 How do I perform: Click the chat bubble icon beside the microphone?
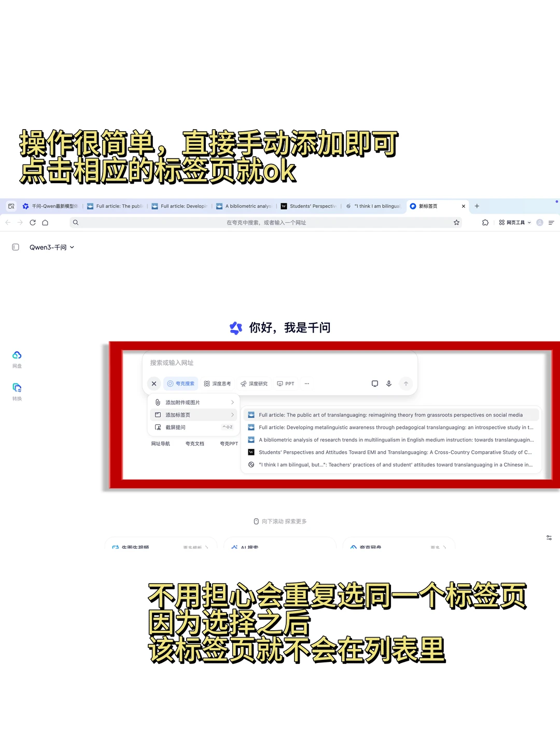pos(375,384)
